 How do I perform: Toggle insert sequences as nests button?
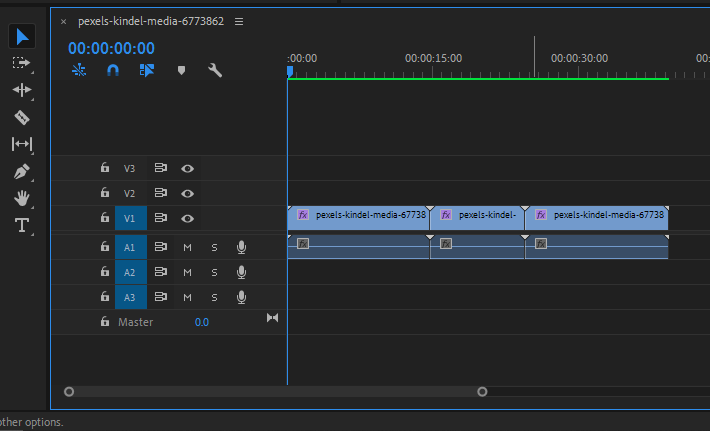[79, 70]
